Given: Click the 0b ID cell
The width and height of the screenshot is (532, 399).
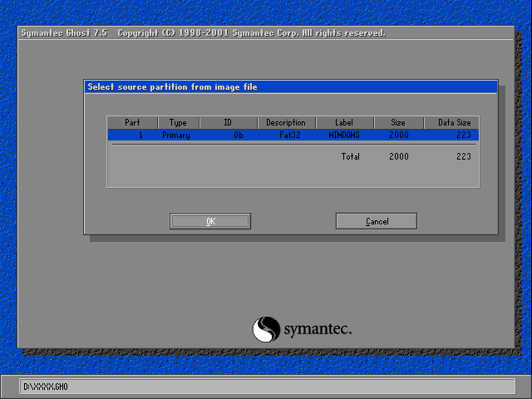Looking at the screenshot, I should [239, 135].
